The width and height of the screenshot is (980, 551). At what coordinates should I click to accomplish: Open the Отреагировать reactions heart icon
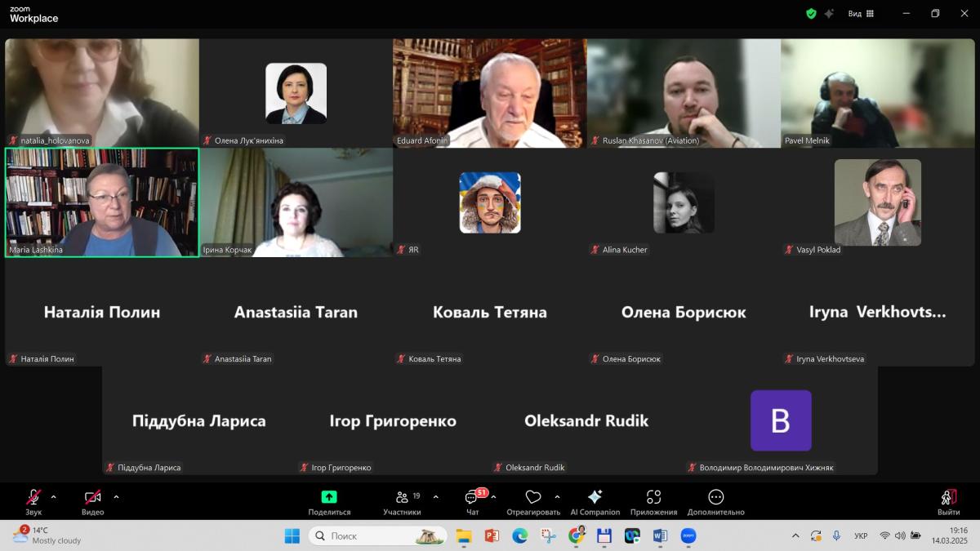pyautogui.click(x=533, y=497)
